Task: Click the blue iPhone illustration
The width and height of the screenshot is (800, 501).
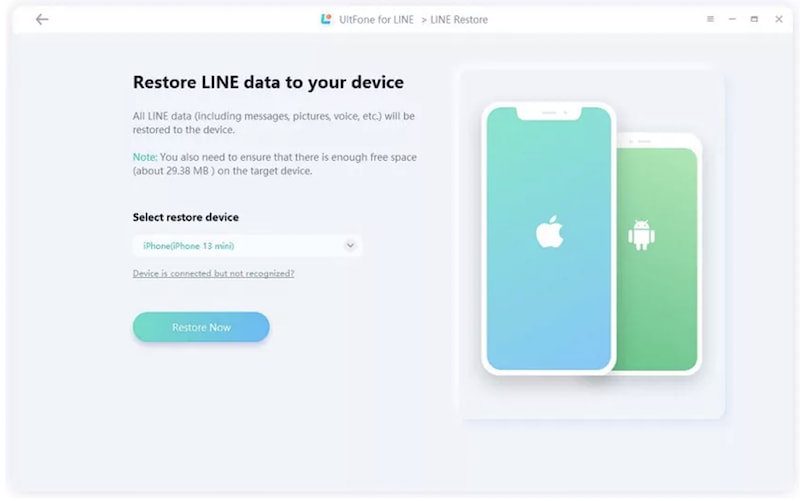Action: 548,238
